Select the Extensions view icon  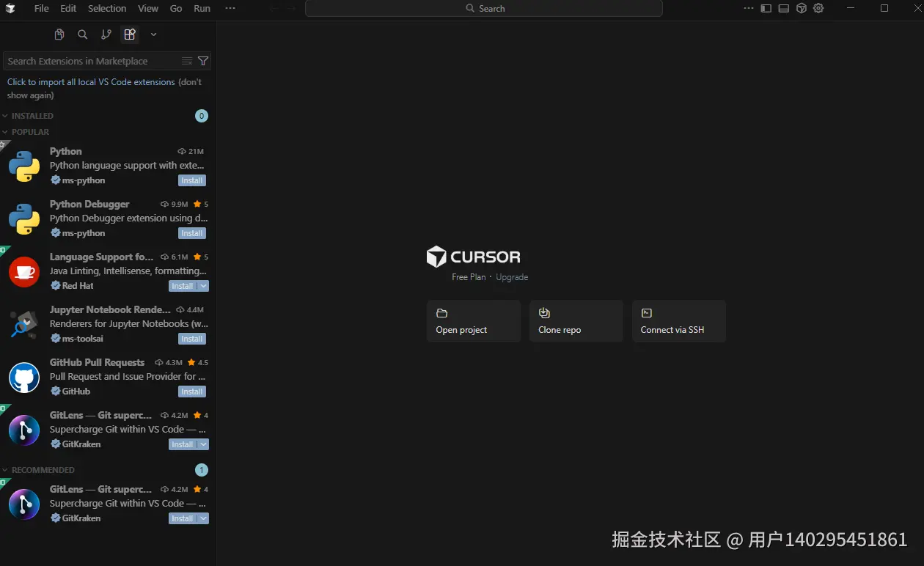tap(130, 34)
